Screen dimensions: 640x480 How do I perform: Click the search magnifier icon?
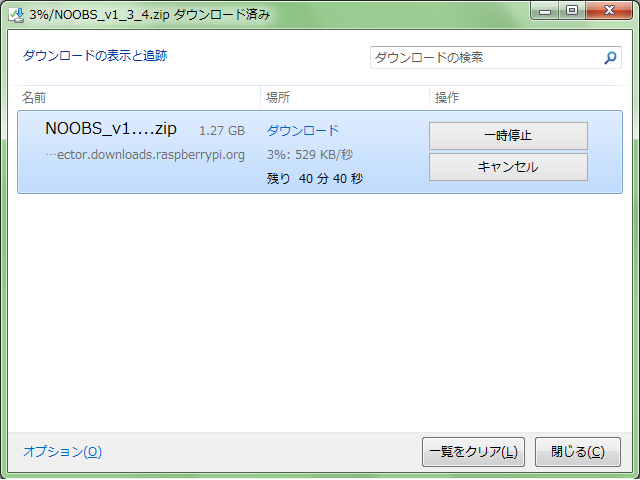tap(610, 58)
